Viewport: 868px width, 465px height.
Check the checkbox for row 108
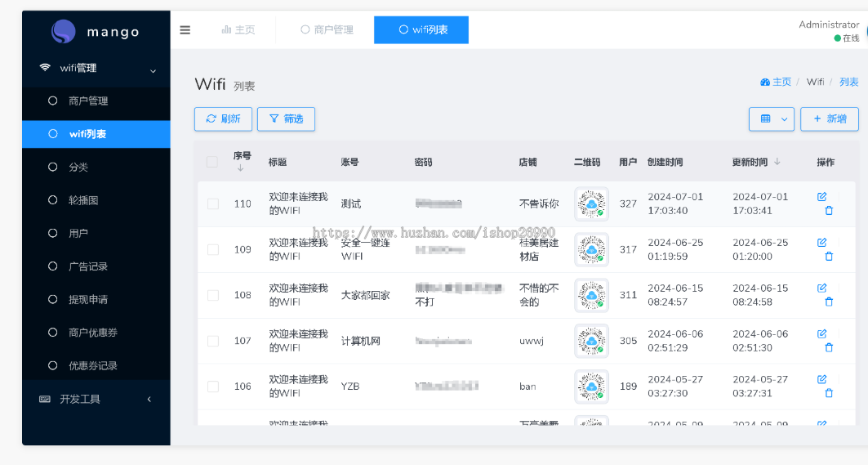click(x=213, y=295)
